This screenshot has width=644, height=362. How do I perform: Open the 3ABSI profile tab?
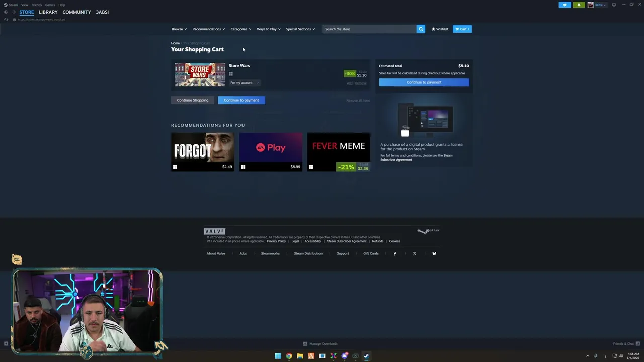pos(102,12)
